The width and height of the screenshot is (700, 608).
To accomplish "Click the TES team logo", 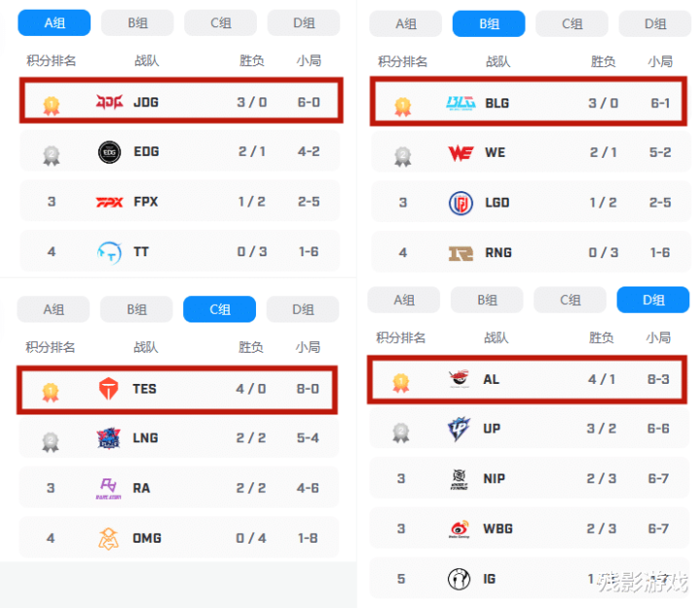I will click(108, 389).
